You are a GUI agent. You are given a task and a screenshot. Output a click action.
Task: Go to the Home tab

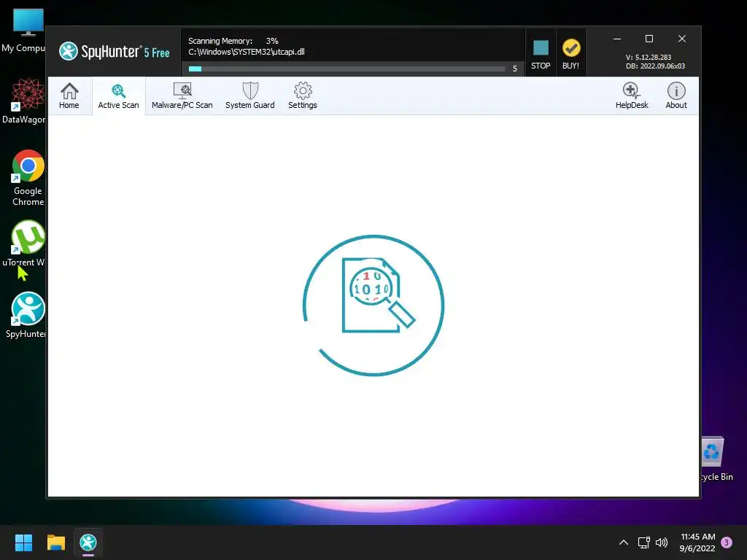pyautogui.click(x=69, y=96)
